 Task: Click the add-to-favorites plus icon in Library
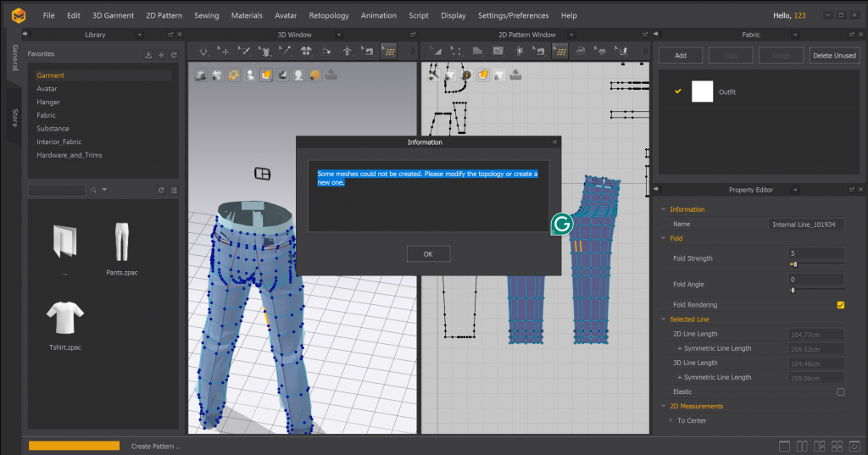(x=161, y=54)
